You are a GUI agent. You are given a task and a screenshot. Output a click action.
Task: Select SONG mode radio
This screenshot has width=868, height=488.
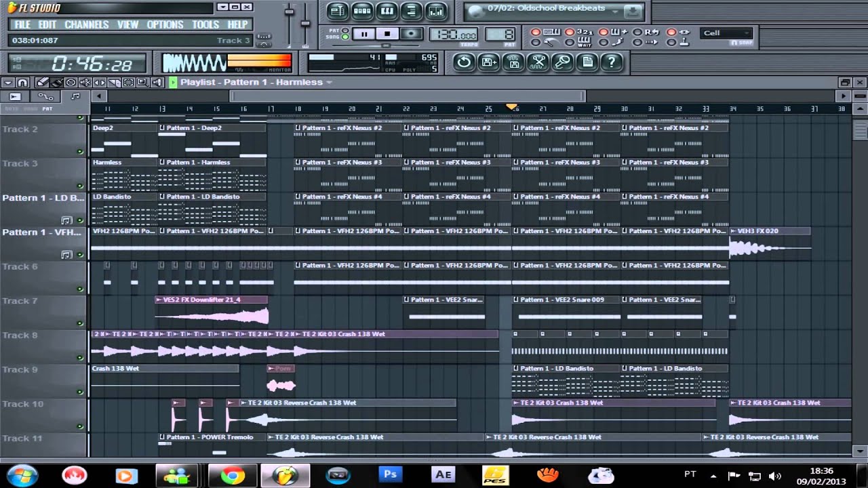tap(345, 37)
